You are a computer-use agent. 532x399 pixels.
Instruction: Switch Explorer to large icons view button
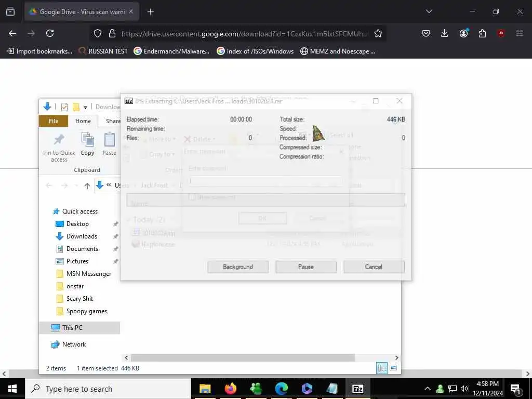393,368
